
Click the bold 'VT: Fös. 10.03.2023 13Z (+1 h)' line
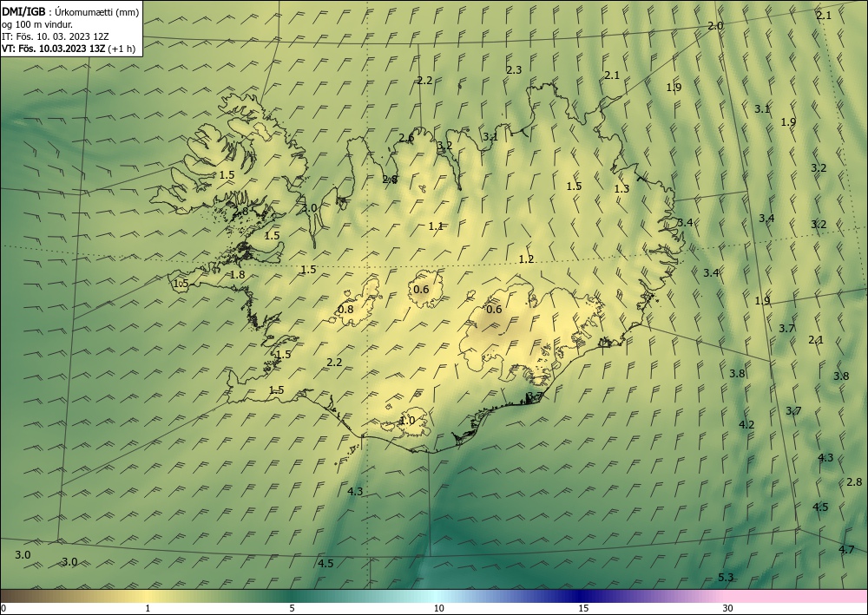point(69,49)
